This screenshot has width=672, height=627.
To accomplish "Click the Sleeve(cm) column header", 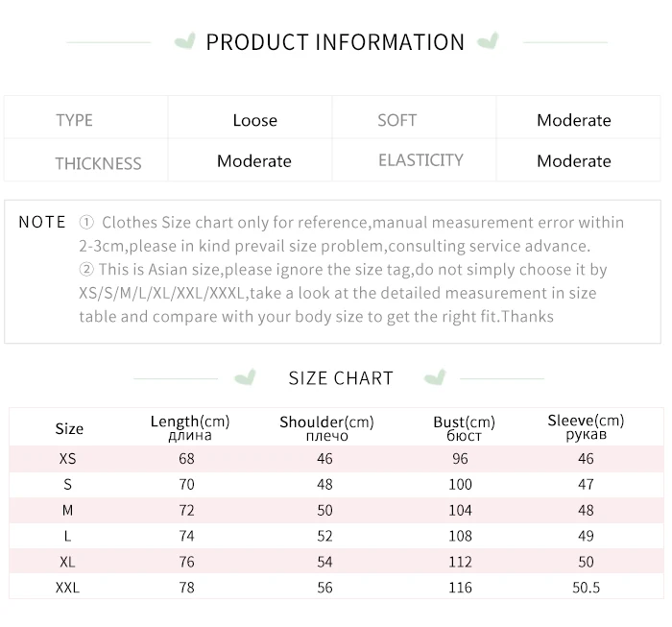I will coord(585,426).
